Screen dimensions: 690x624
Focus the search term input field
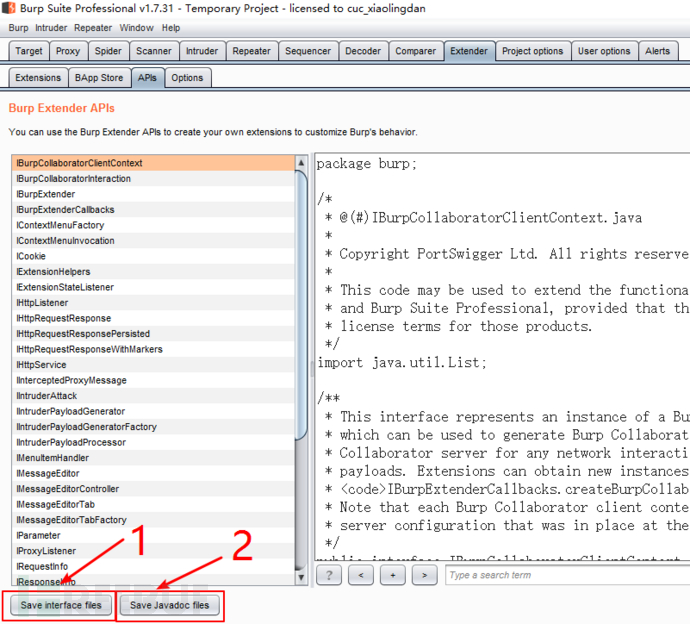[x=568, y=575]
